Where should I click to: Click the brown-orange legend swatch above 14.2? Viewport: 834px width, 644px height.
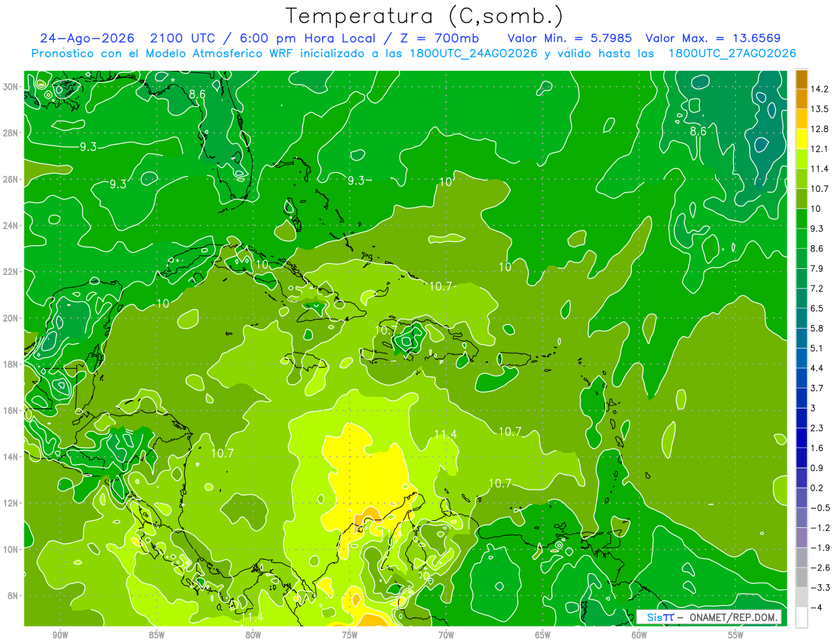click(801, 79)
